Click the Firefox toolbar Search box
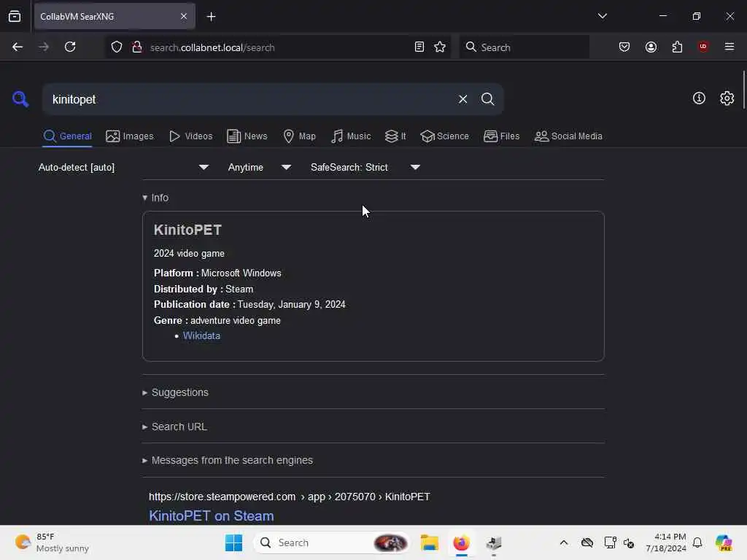 tap(524, 47)
